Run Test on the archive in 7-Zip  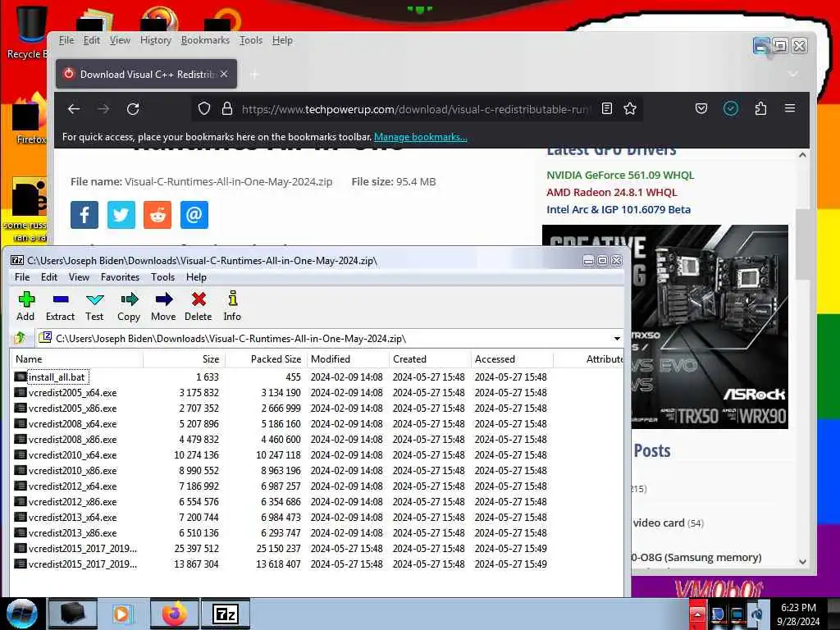tap(94, 307)
